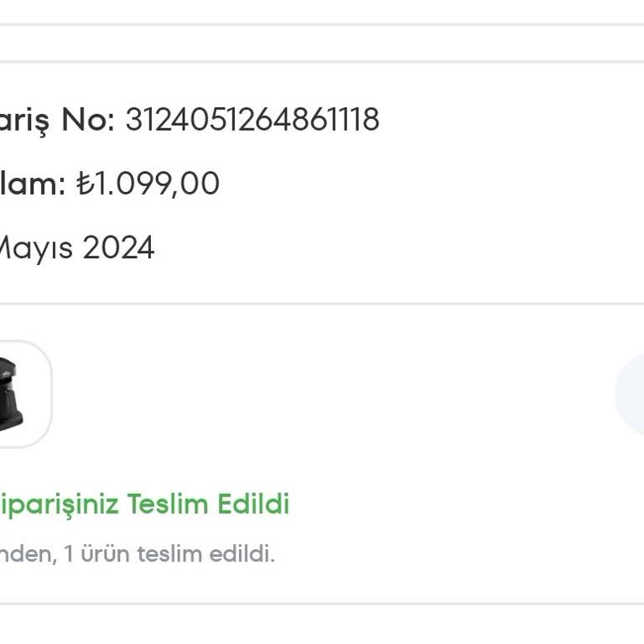
Task: Click the word 'Teslim' in green status
Action: 168,503
